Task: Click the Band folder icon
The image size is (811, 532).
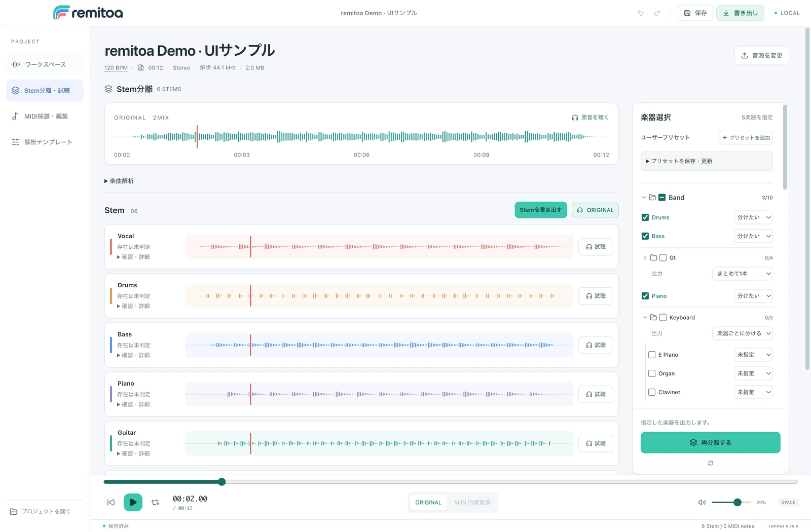Action: [652, 198]
